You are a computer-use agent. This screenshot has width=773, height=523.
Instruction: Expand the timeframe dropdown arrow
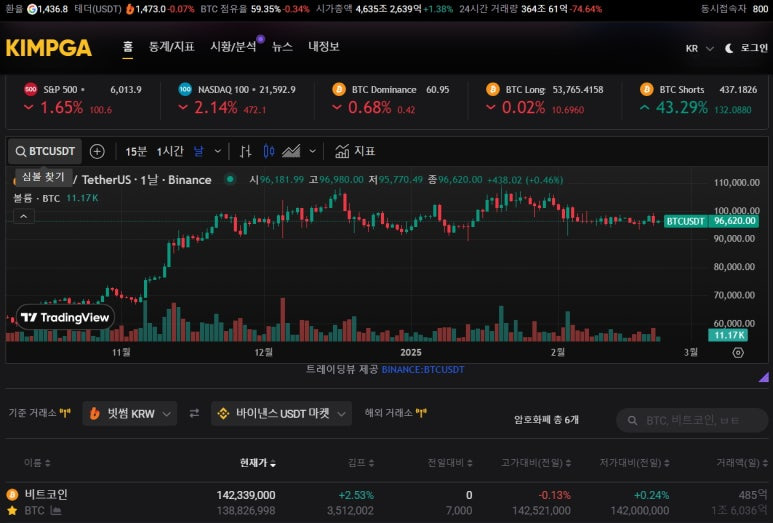(217, 151)
